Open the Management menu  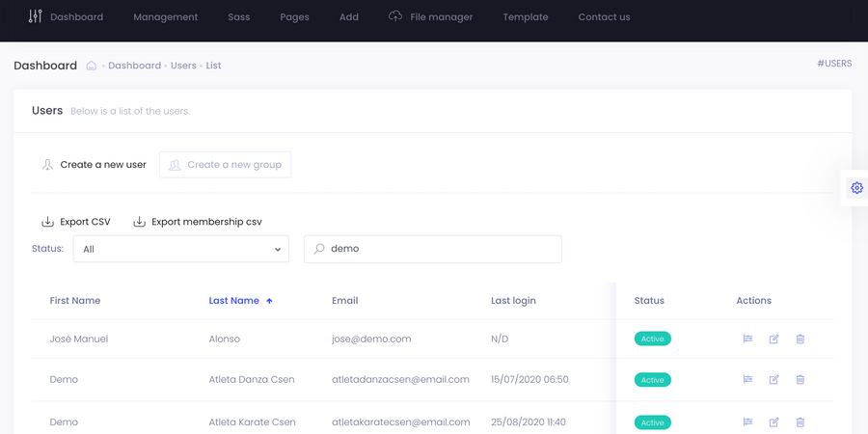point(165,17)
